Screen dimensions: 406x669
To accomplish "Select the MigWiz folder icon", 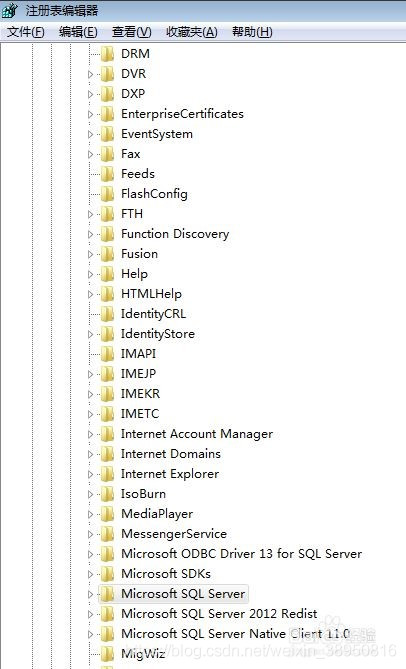I will click(x=107, y=654).
